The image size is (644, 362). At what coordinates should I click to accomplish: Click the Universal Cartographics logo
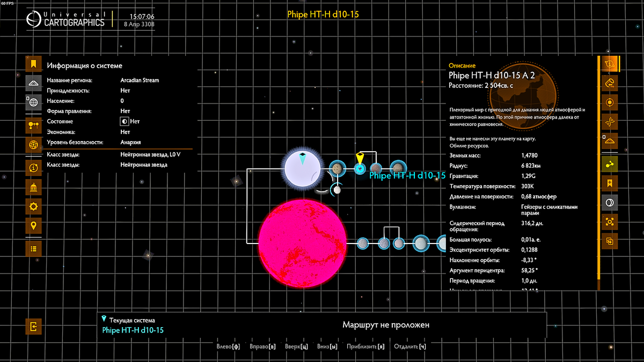pyautogui.click(x=65, y=20)
